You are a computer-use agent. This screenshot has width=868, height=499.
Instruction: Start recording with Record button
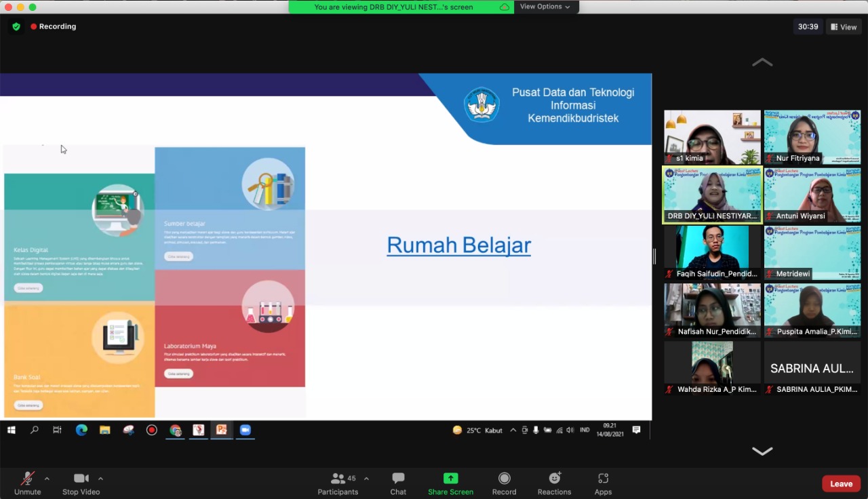pyautogui.click(x=504, y=484)
